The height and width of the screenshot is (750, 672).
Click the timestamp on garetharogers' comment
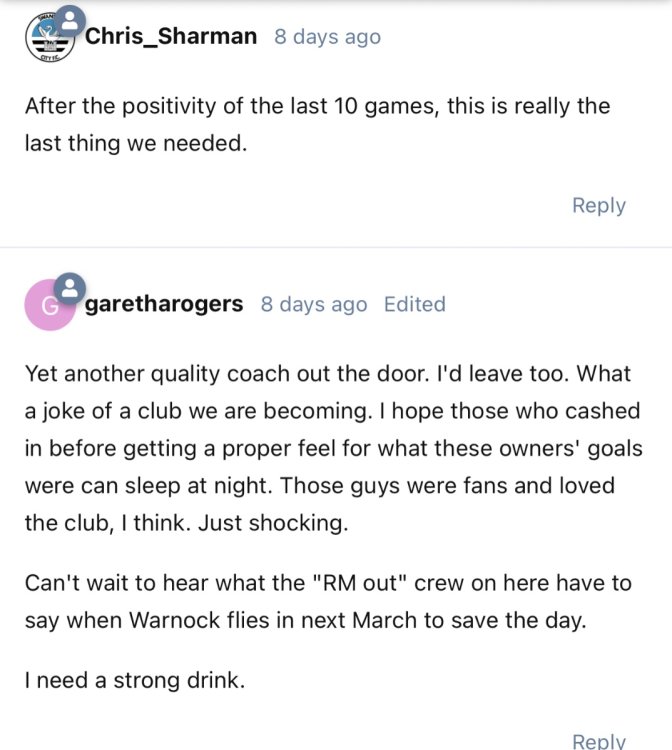point(313,304)
